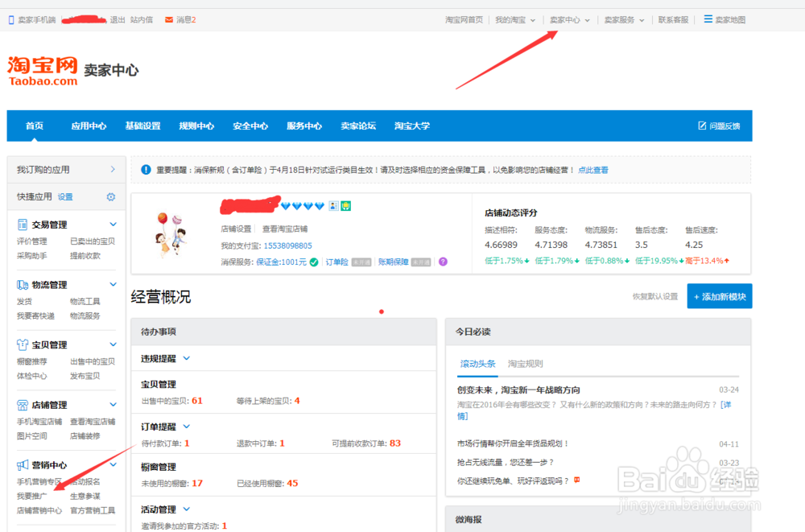Open 店铺装修 link
Viewport: 805px width, 532px height.
(85, 436)
